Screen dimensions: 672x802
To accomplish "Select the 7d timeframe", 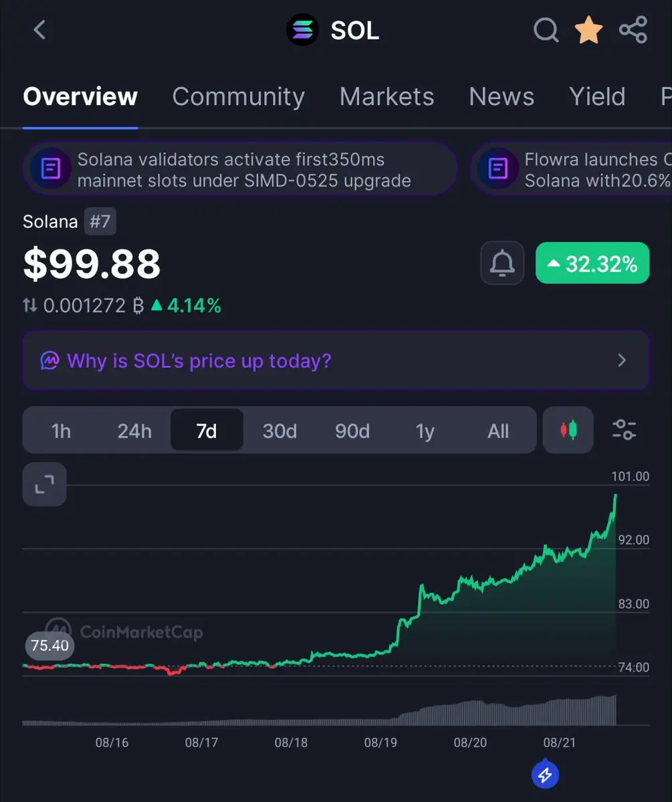I will (x=207, y=430).
